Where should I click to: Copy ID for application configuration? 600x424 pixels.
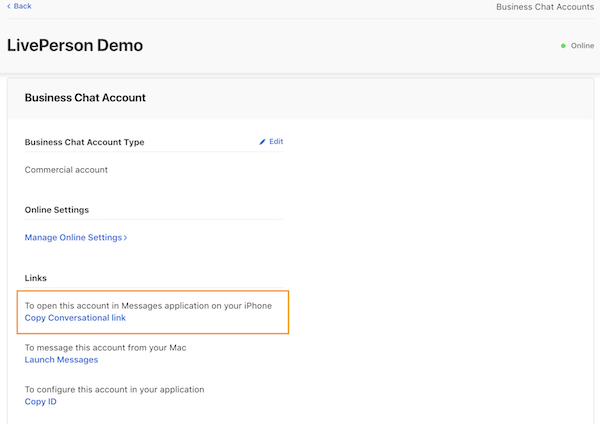(41, 402)
